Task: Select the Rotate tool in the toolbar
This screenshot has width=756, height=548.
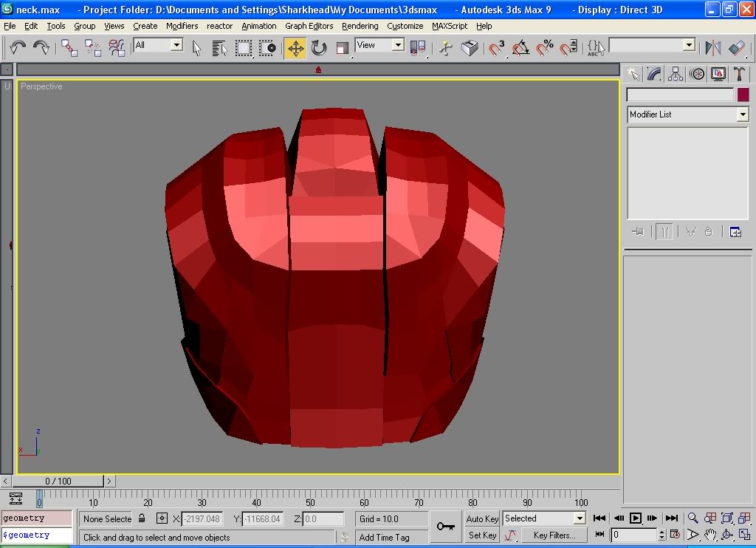Action: 319,49
